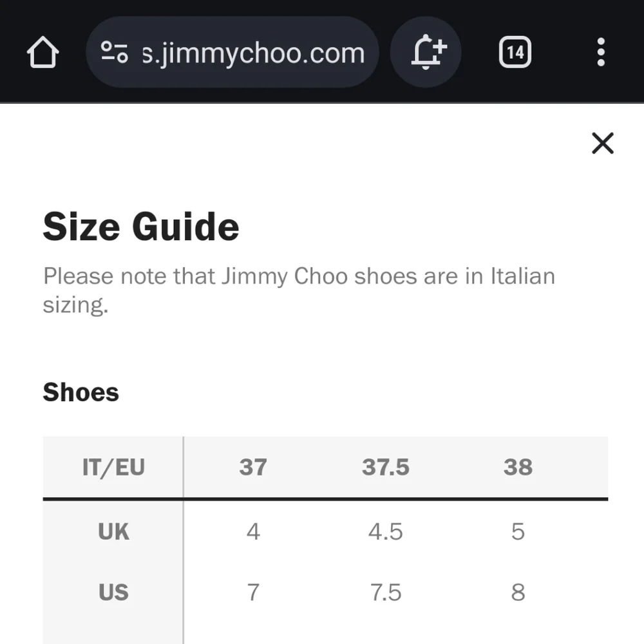Tap the notification bell to follow this site

pos(426,52)
